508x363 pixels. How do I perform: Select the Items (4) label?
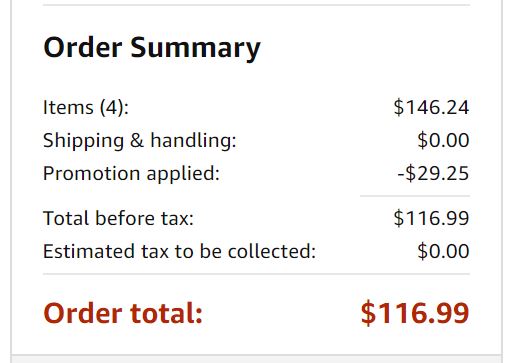[86, 108]
